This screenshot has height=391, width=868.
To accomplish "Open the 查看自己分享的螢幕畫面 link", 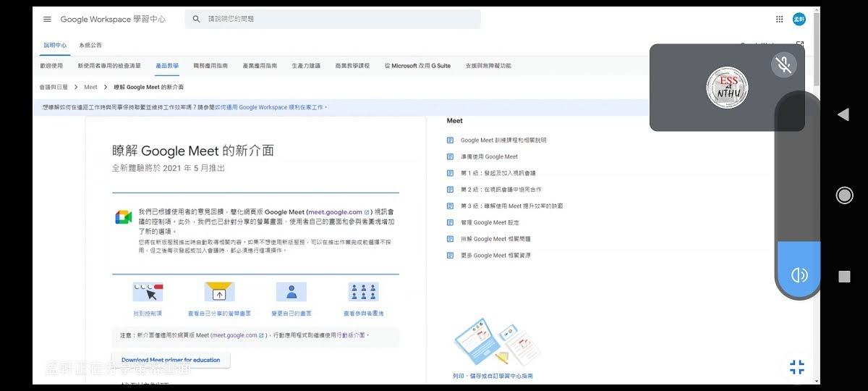I will coord(219,314).
